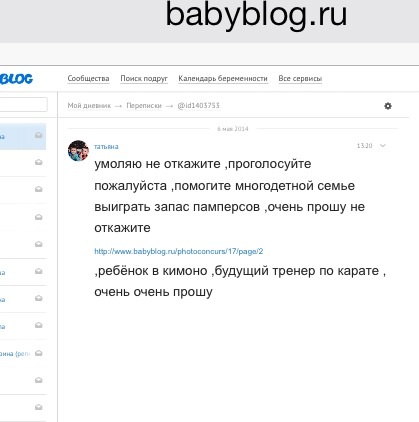Click the @id1403753 breadcrumb
This screenshot has height=422, width=419.
pyautogui.click(x=198, y=106)
